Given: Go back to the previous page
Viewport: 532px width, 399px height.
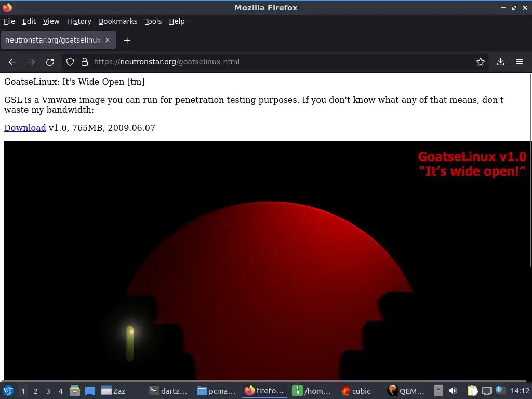Looking at the screenshot, I should 12,62.
